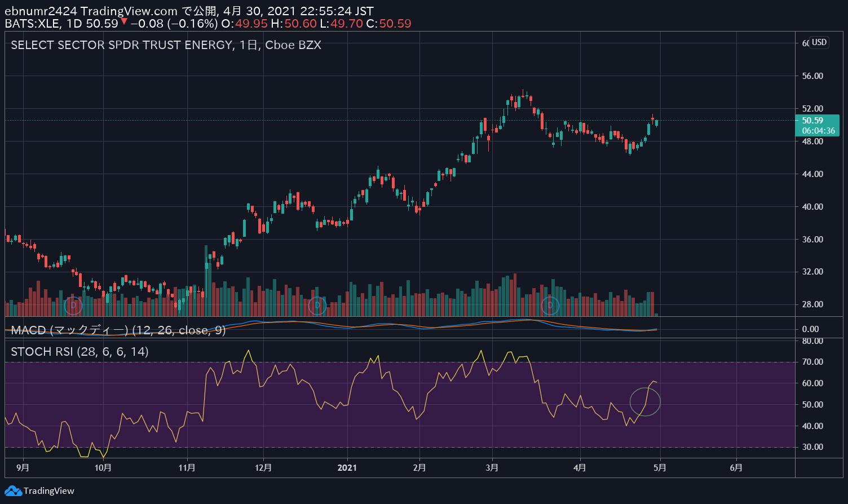This screenshot has width=848, height=504.
Task: Click the 32.00 price axis label
Action: click(812, 272)
